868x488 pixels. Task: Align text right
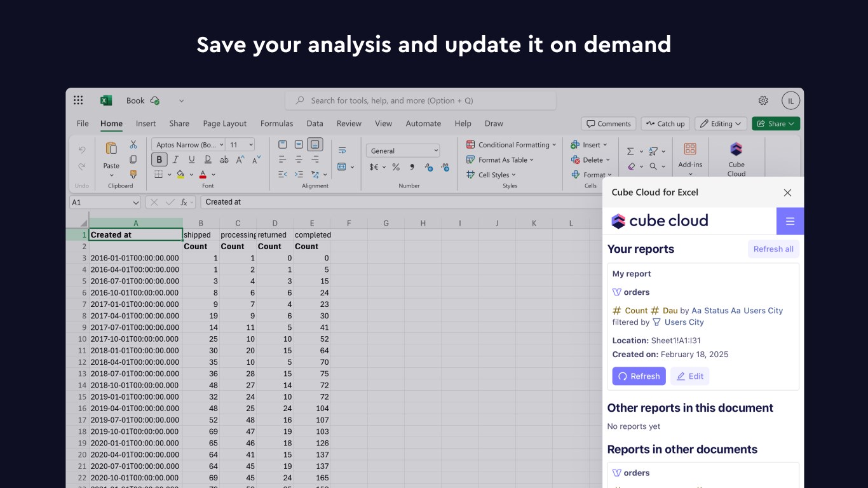point(315,159)
